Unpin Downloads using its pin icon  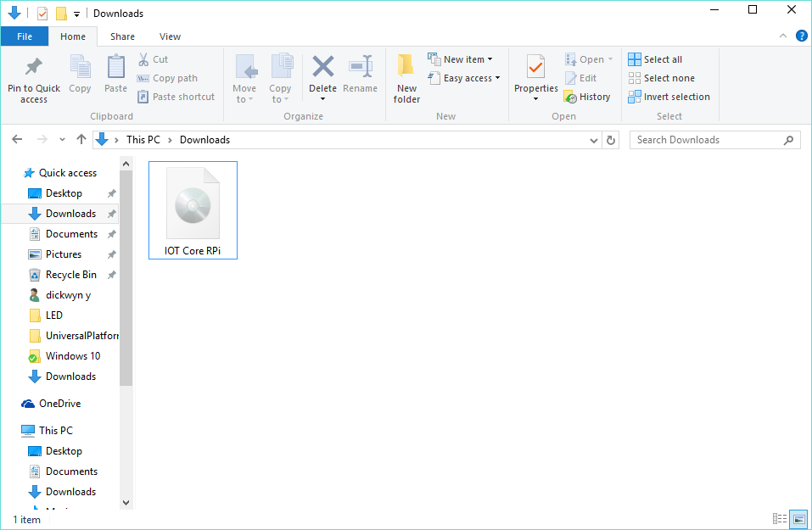[111, 213]
